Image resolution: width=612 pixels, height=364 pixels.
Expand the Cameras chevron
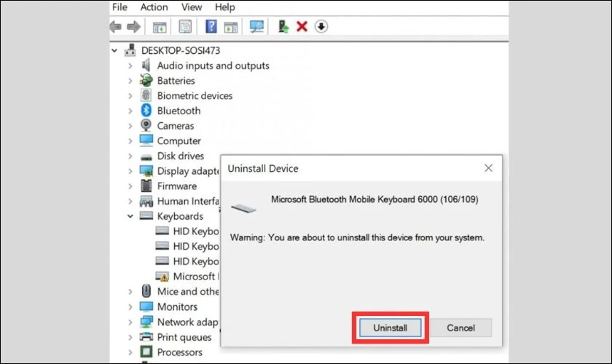(x=130, y=126)
